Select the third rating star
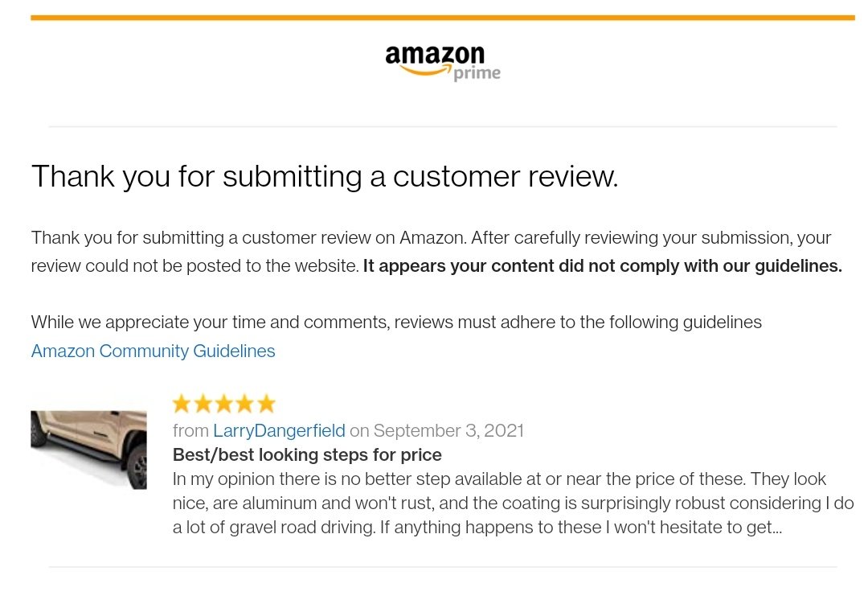Image resolution: width=868 pixels, height=604 pixels. [x=223, y=404]
